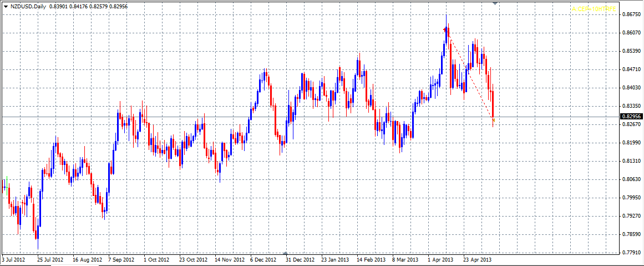
Task: Click the 23 Apr 2013 date label
Action: pyautogui.click(x=478, y=259)
